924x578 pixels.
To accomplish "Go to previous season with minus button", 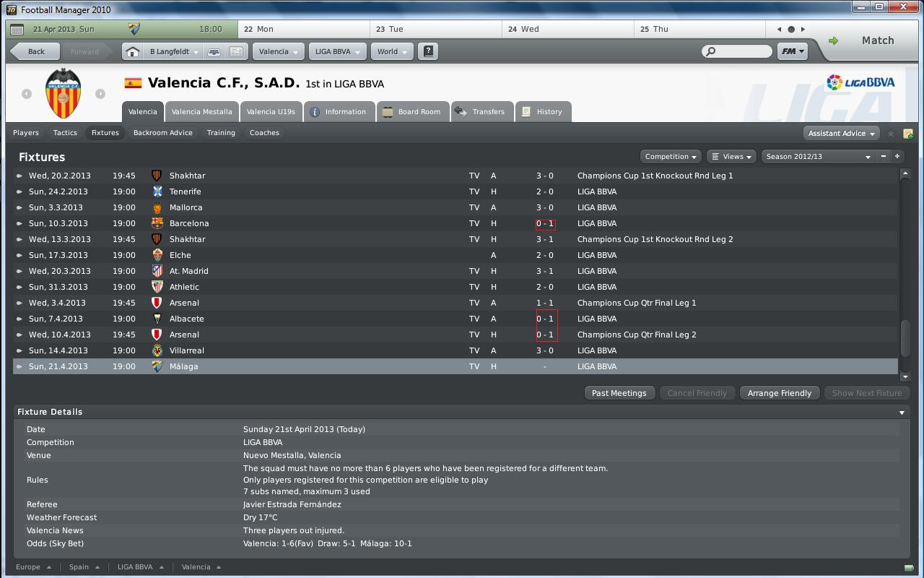I will point(884,157).
